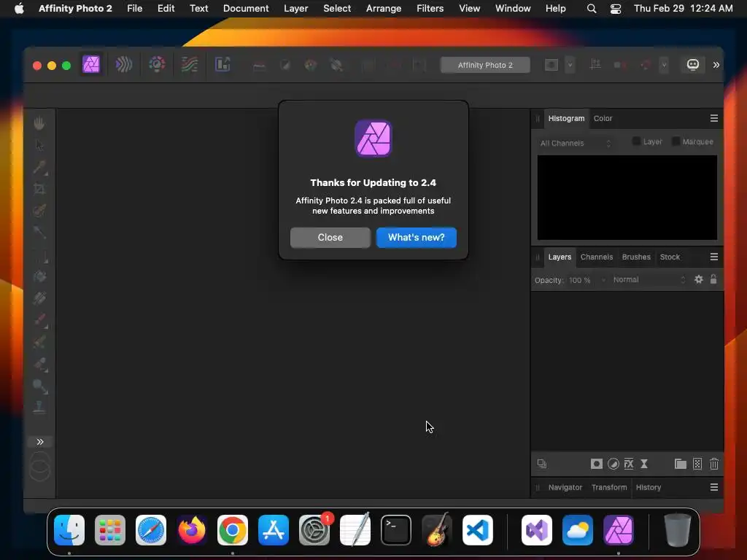Click the Add Pixel Layer icon

pyautogui.click(x=697, y=464)
